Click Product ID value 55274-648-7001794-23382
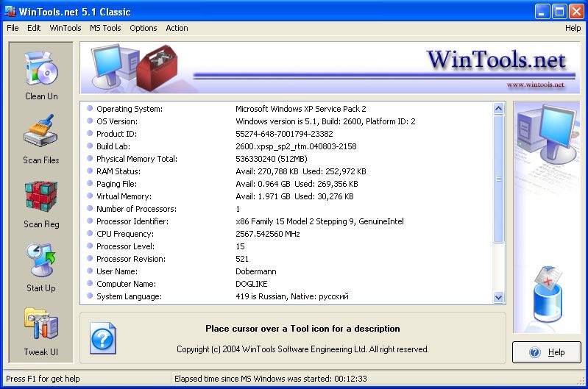This screenshot has height=389, width=588. (x=284, y=134)
